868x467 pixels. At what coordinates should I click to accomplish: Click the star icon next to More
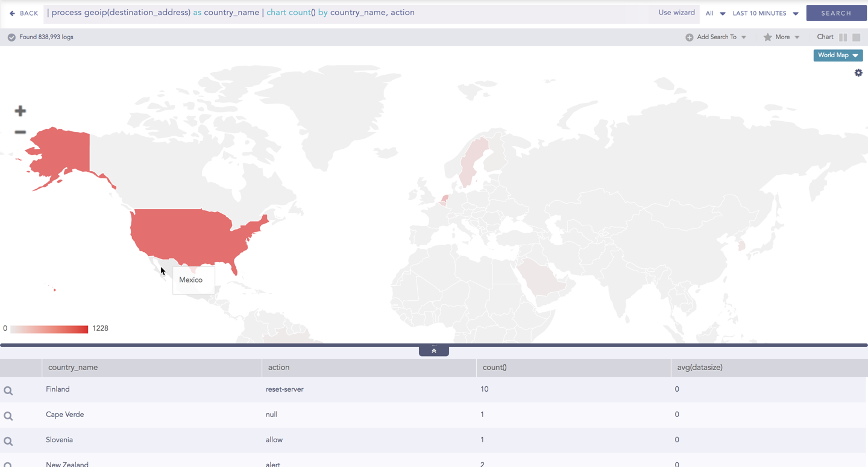point(767,37)
